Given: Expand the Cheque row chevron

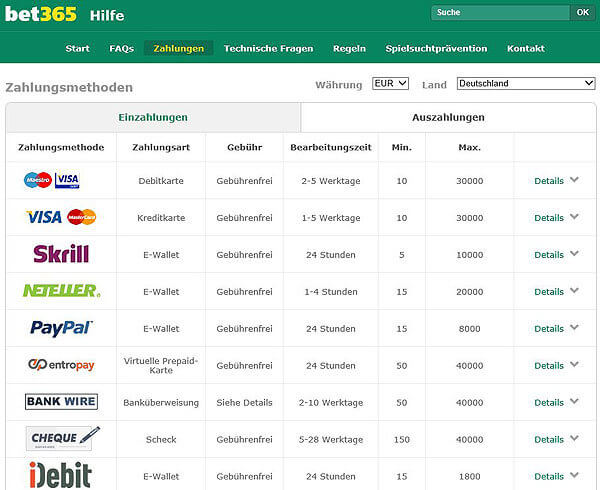Looking at the screenshot, I should (574, 438).
